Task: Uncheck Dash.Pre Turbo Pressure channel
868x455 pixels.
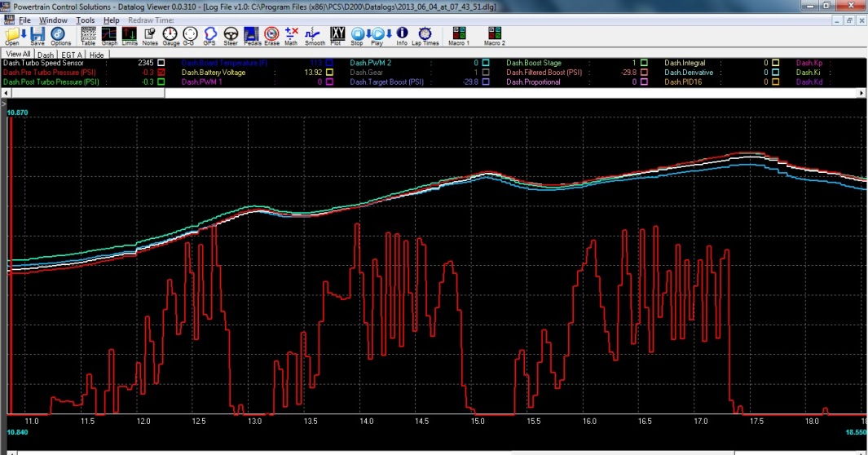Action: [161, 72]
